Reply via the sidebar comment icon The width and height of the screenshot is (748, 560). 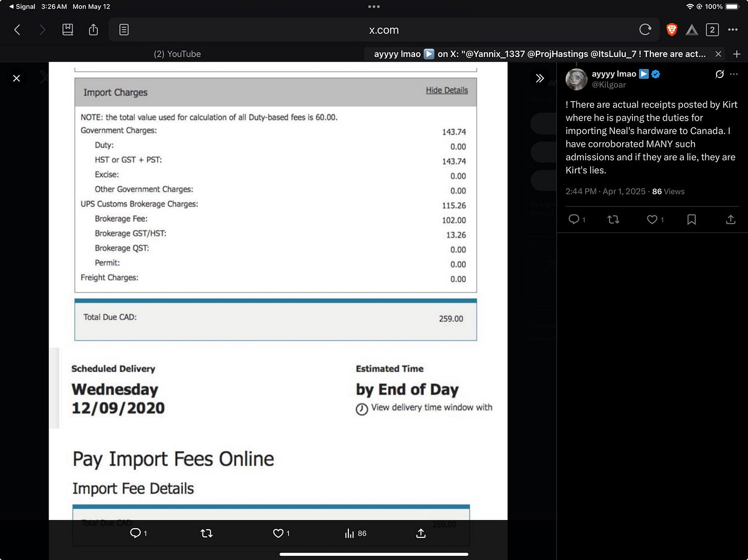pyautogui.click(x=574, y=219)
